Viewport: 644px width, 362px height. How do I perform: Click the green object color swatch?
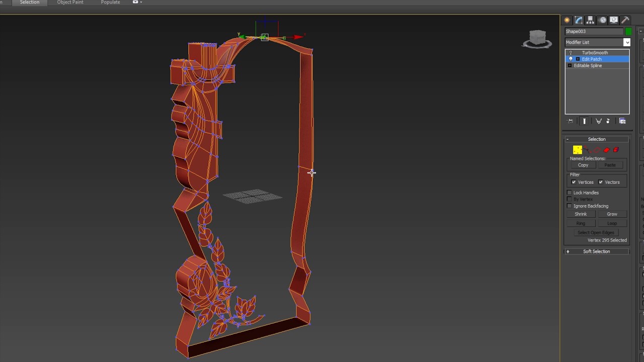point(628,32)
